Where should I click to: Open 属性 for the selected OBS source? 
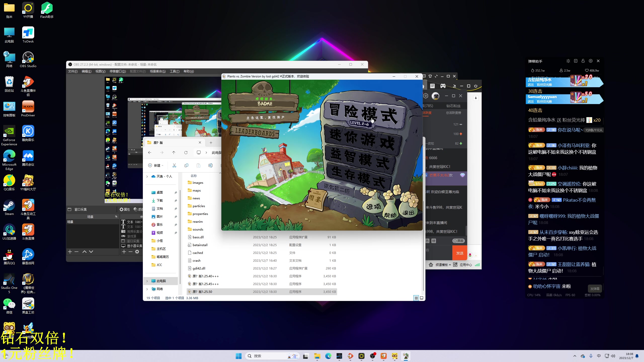(125, 209)
